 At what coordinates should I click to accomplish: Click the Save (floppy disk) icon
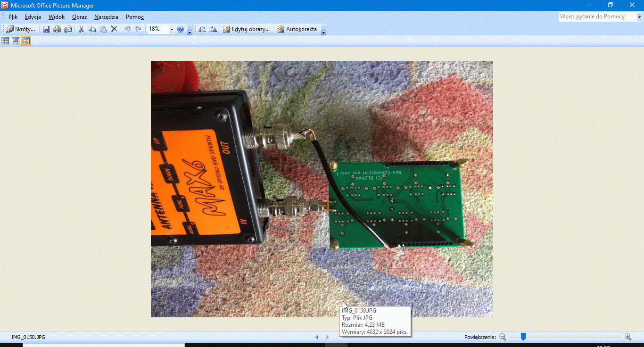46,29
